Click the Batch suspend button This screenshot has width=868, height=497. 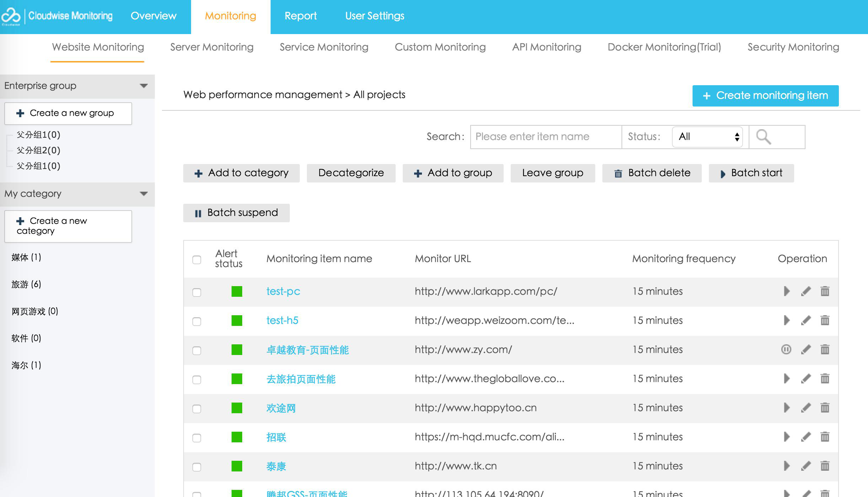click(236, 213)
